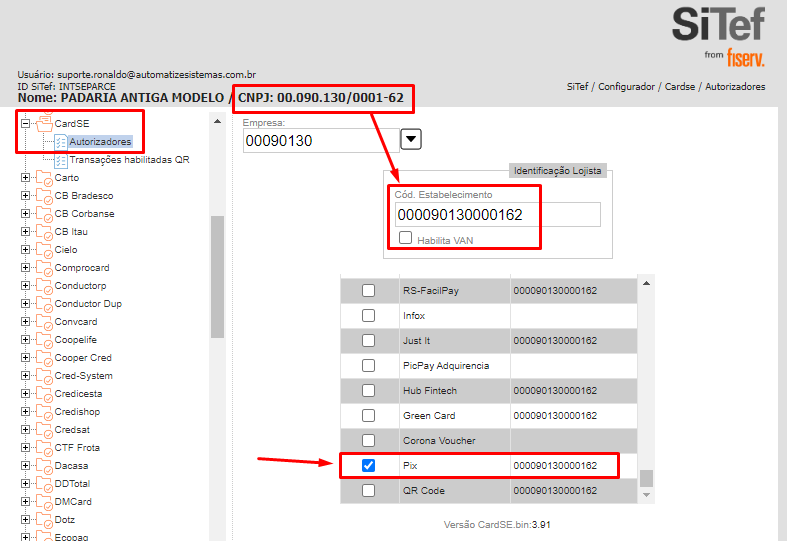Click the CardSE folder icon
Image resolution: width=787 pixels, height=541 pixels.
tap(44, 123)
